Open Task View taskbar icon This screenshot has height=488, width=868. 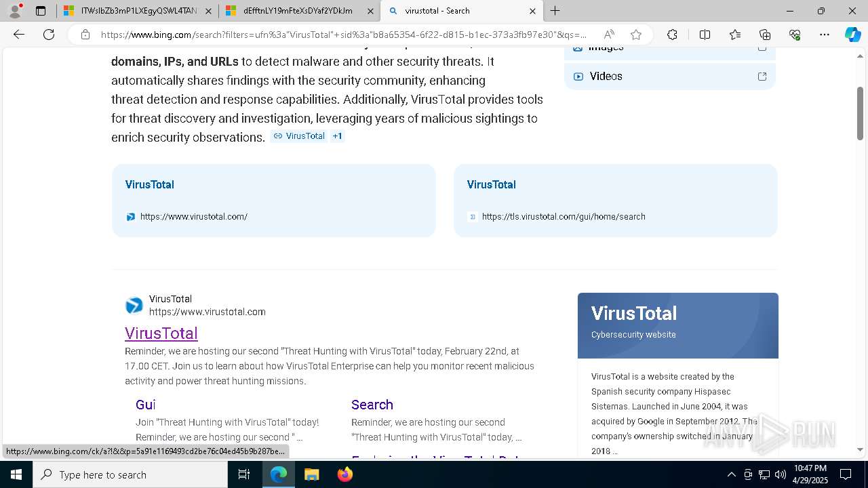(244, 474)
